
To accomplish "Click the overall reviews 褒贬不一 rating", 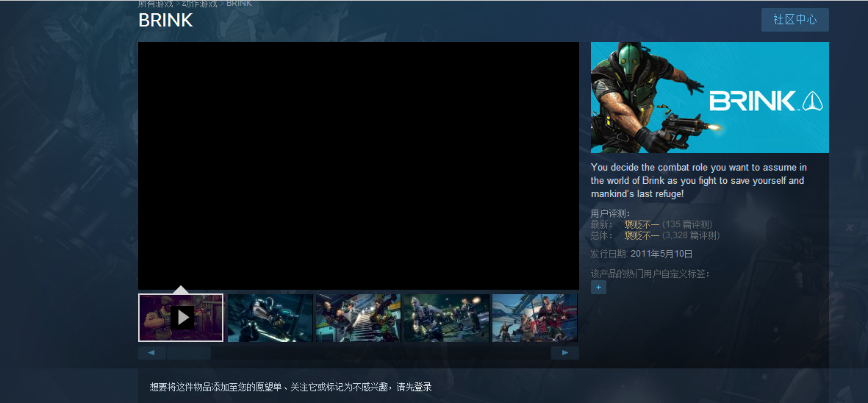I will pos(642,235).
